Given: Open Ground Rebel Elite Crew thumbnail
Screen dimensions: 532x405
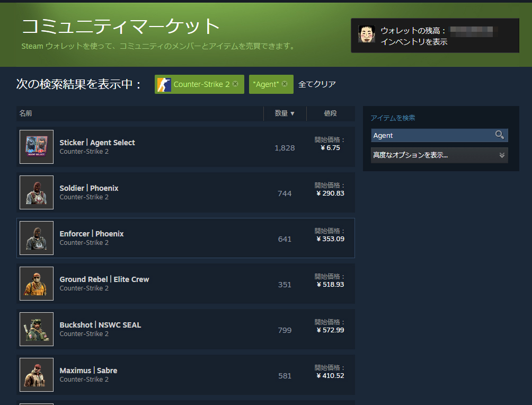Looking at the screenshot, I should (x=37, y=284).
